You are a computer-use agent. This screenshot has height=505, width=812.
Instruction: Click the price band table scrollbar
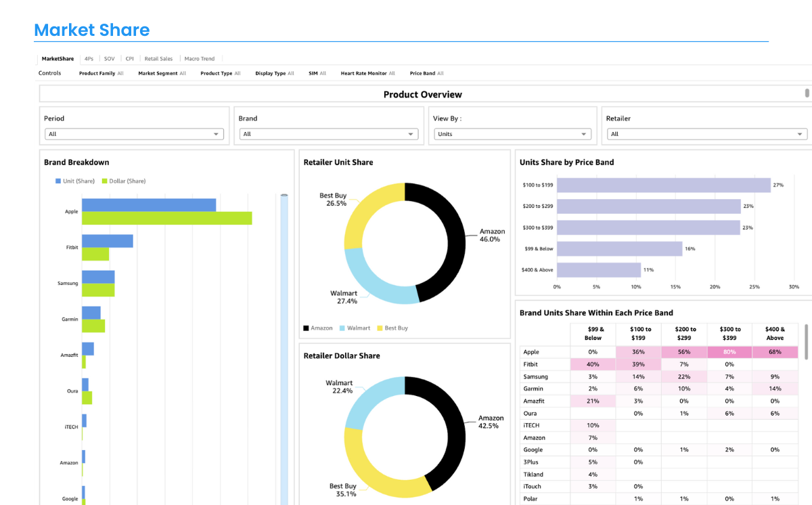pyautogui.click(x=806, y=341)
